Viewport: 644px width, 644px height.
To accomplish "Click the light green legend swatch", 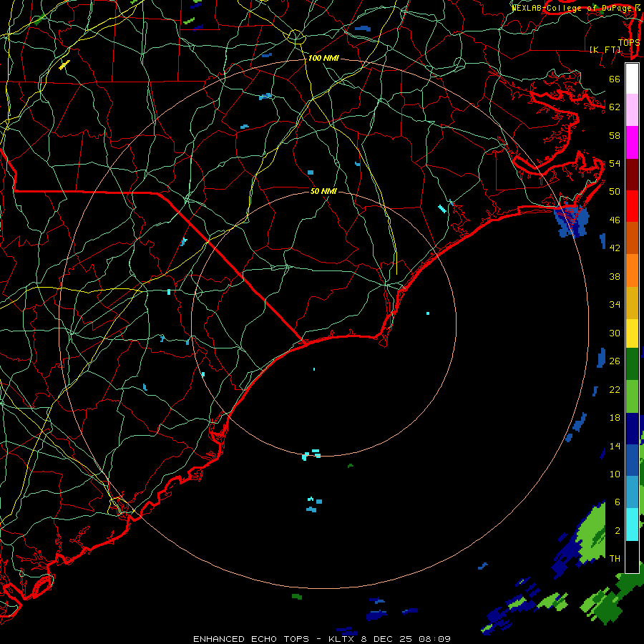I will 632,396.
